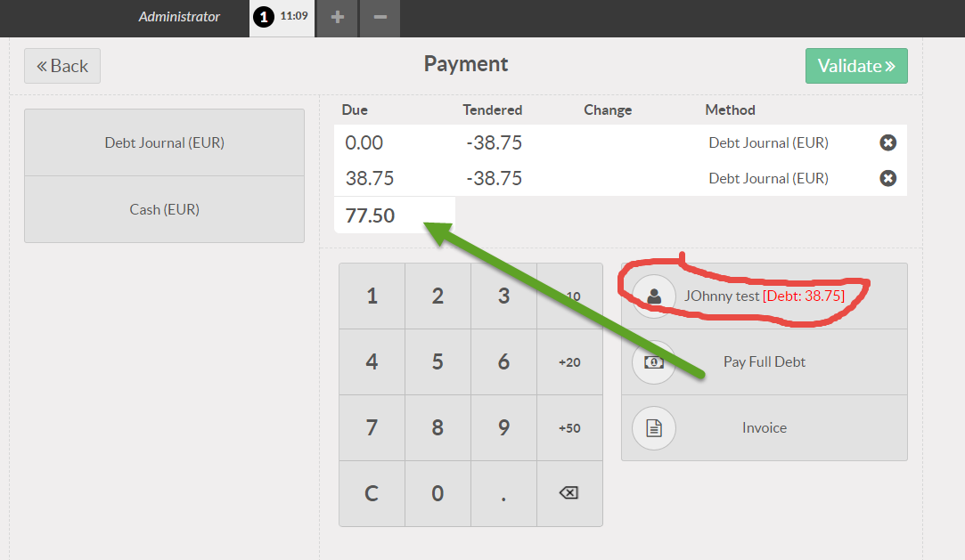This screenshot has width=965, height=560.
Task: Select the Pay Full Debt money icon
Action: [654, 361]
